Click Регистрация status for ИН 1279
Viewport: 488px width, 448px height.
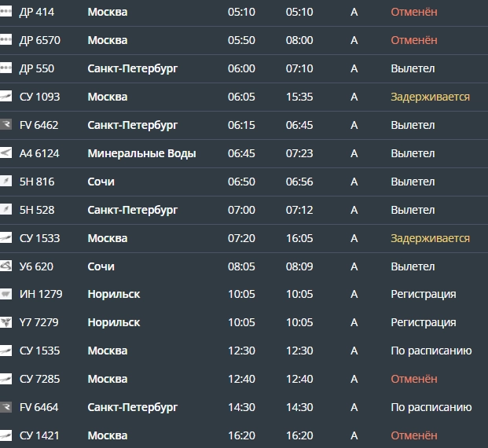(424, 294)
